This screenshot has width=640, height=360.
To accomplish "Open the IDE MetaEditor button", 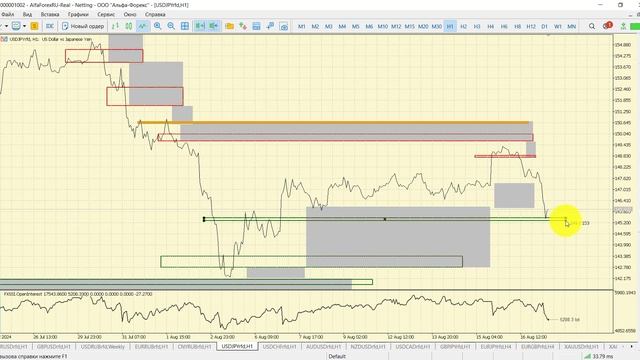I will (50, 26).
